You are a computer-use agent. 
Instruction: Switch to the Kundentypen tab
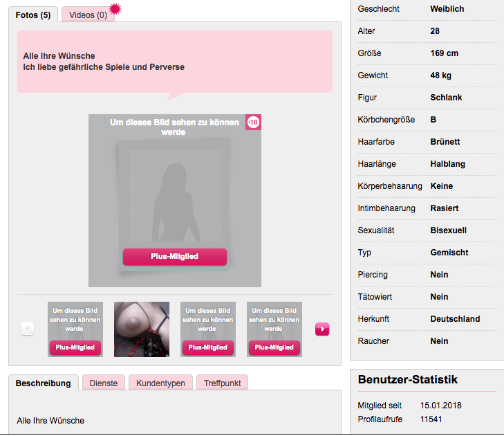160,383
